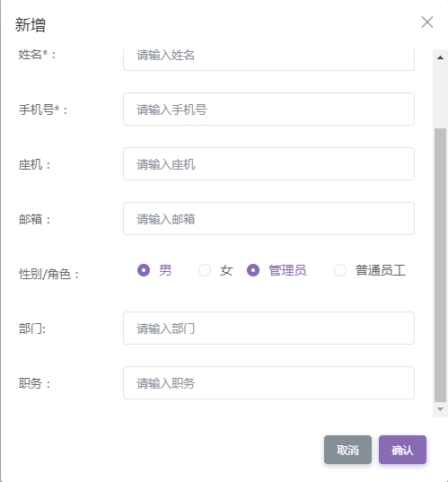Click the 新增 dialog title
Image resolution: width=448 pixels, height=482 pixels.
[x=31, y=24]
